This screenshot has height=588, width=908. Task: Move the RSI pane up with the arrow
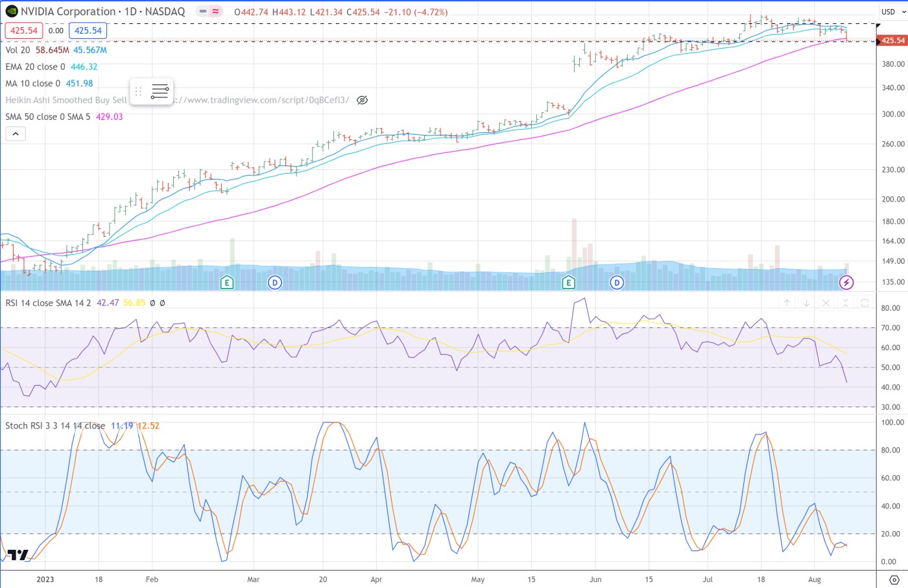click(x=787, y=303)
